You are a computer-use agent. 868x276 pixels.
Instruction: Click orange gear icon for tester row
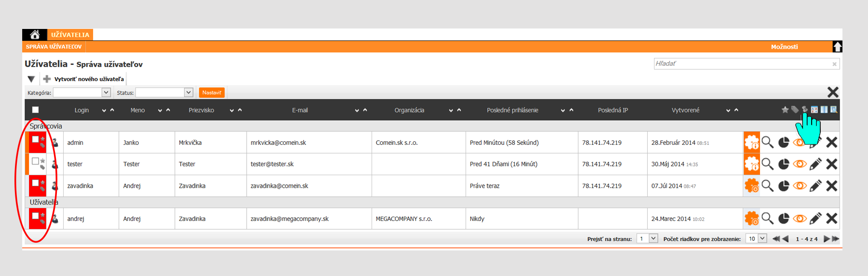coord(751,164)
